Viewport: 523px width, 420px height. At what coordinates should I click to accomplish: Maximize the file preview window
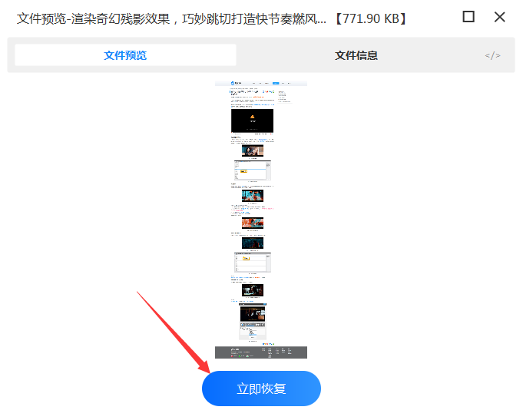468,17
